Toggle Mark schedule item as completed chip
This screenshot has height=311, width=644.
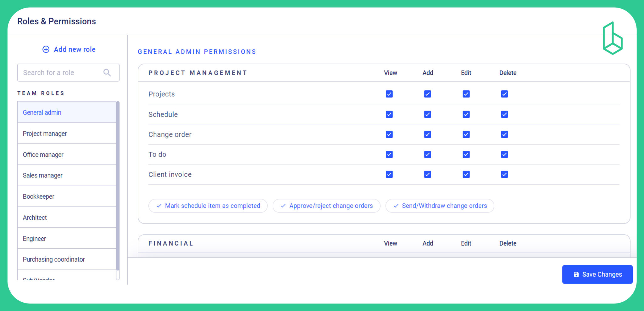208,206
